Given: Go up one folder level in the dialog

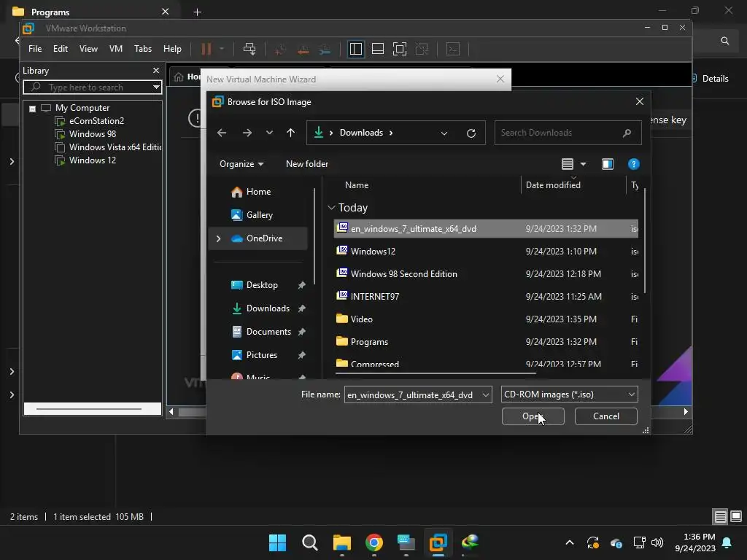Looking at the screenshot, I should tap(290, 133).
